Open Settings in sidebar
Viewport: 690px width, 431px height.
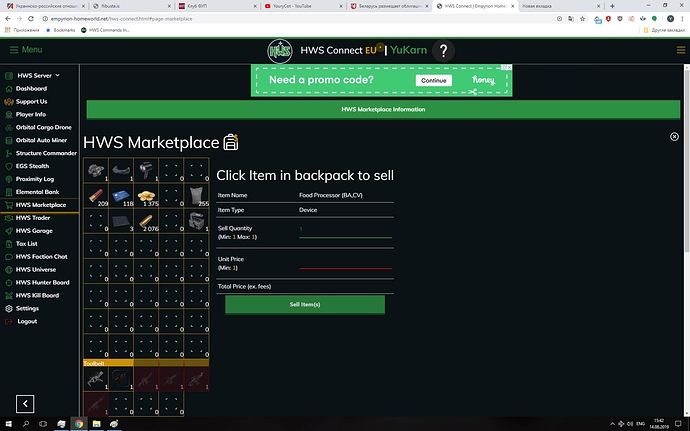click(27, 309)
